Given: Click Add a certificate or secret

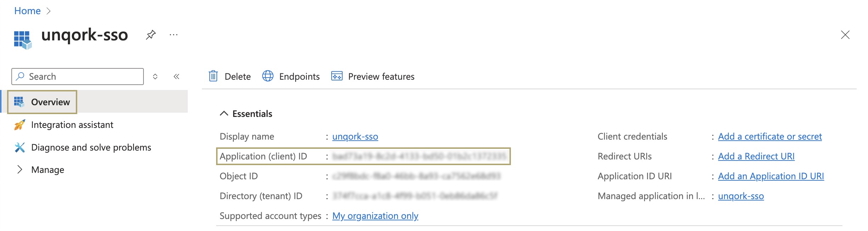Looking at the screenshot, I should [x=770, y=136].
